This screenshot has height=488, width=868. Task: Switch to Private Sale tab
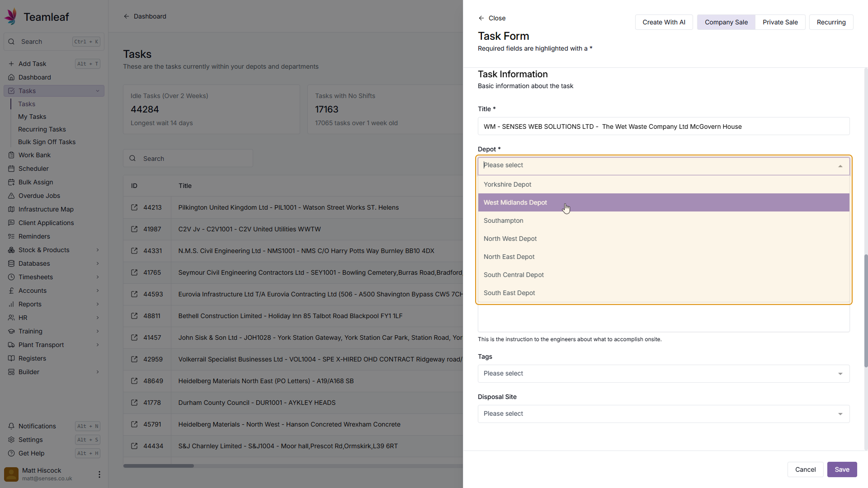coord(780,22)
